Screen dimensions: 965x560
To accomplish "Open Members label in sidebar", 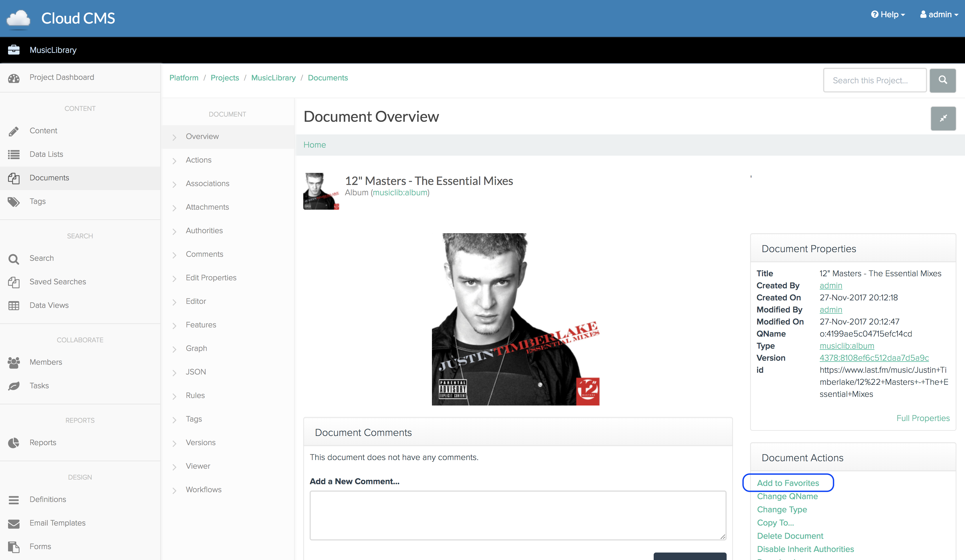I will (46, 362).
